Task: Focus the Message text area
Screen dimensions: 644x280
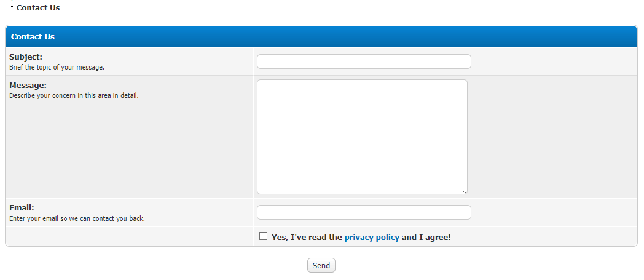Action: coord(362,137)
